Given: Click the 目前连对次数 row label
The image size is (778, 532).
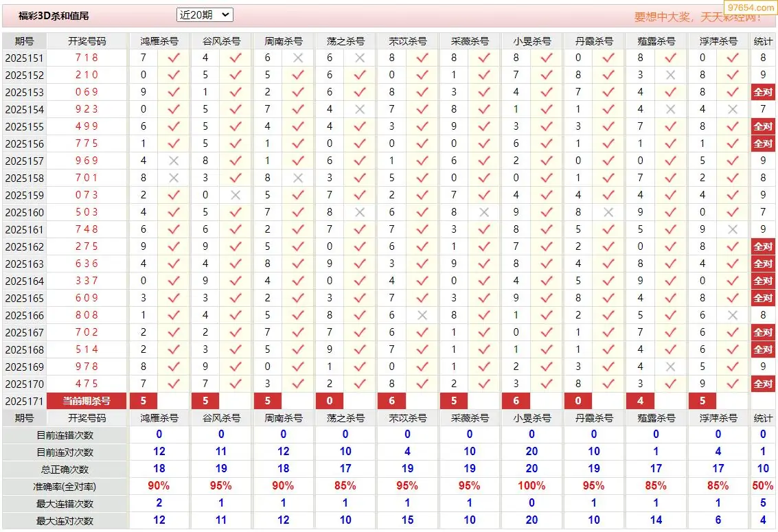Looking at the screenshot, I should point(65,452).
